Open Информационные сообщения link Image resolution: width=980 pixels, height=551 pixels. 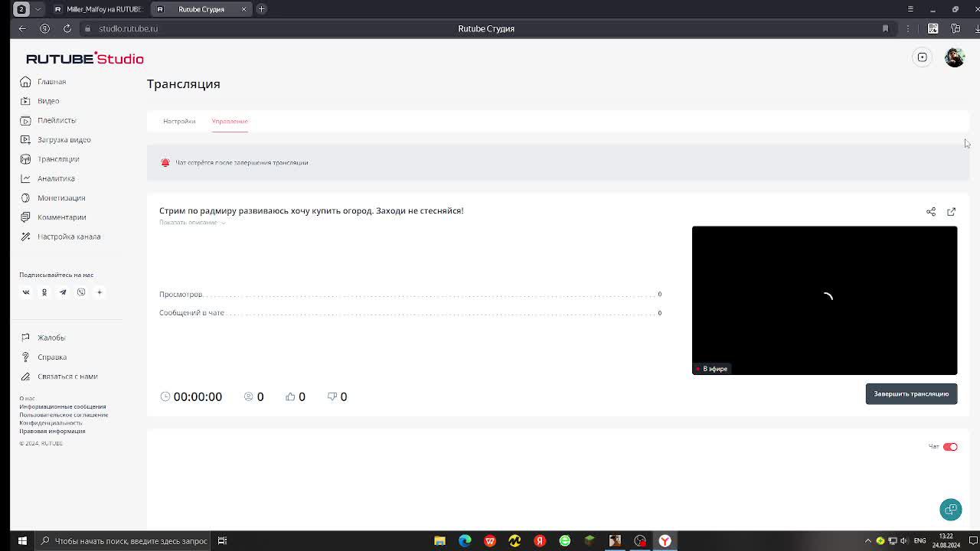63,407
